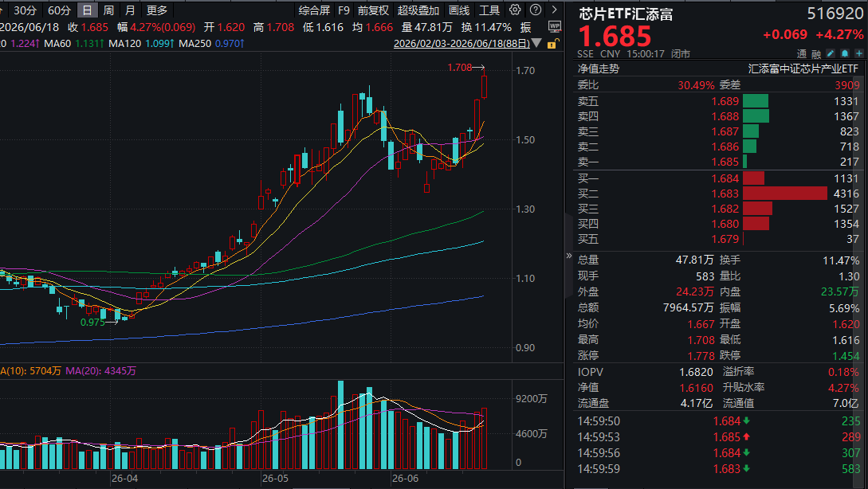Click the 净值 value 1.6160
Viewport: 868px width, 489px height.
(x=696, y=389)
